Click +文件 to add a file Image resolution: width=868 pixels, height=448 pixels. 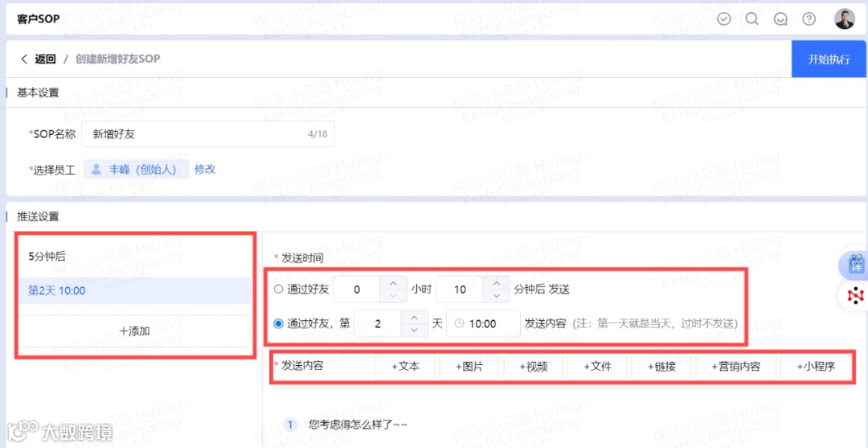(597, 367)
